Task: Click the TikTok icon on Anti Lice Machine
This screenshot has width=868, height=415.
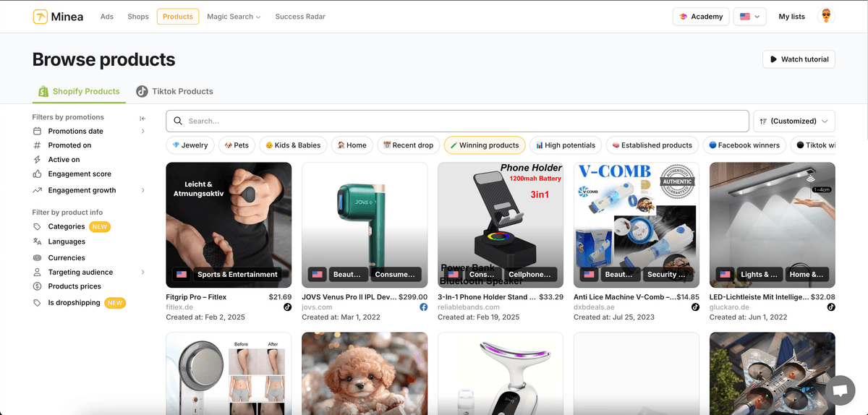Action: 695,307
